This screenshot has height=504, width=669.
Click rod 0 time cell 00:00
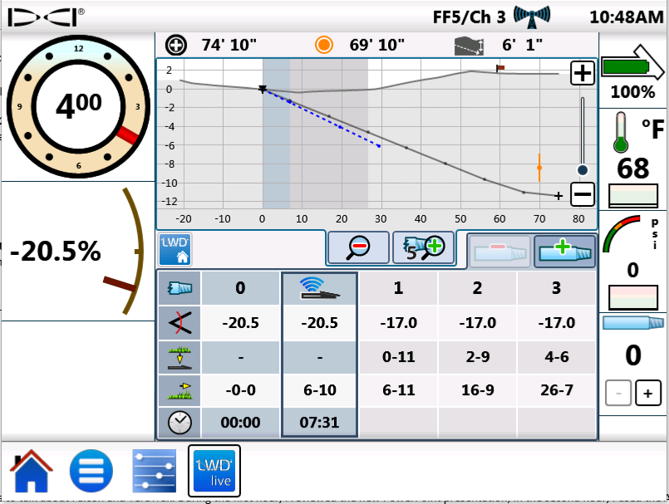(241, 422)
